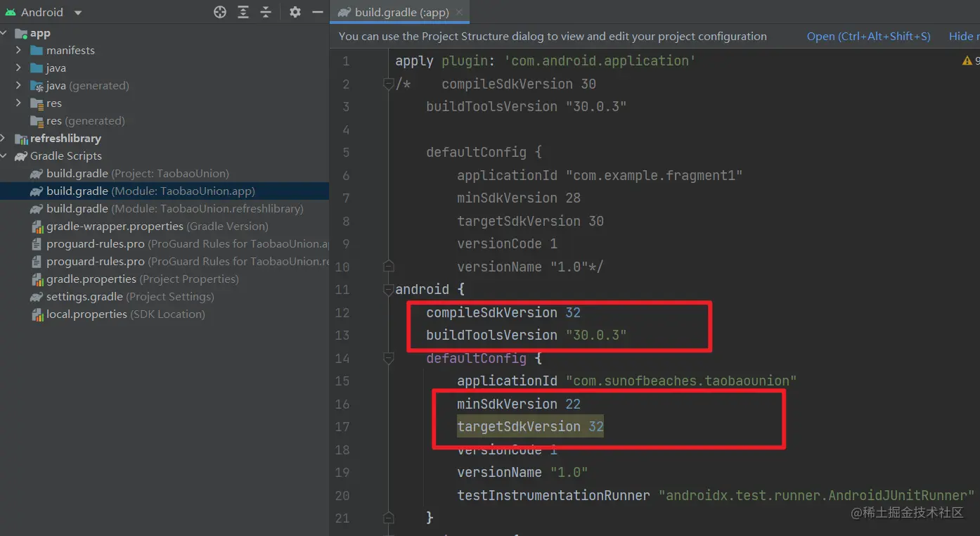The height and width of the screenshot is (536, 980).
Task: Click minSdkVersion 22 on line 16
Action: tap(519, 404)
